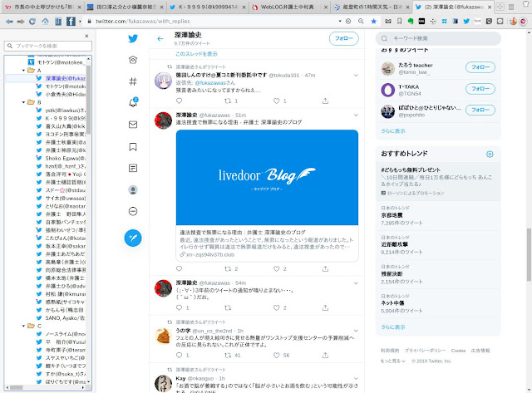Like the un_co_the2nd tweet with 56 likes
This screenshot has height=393, width=532.
pyautogui.click(x=276, y=355)
